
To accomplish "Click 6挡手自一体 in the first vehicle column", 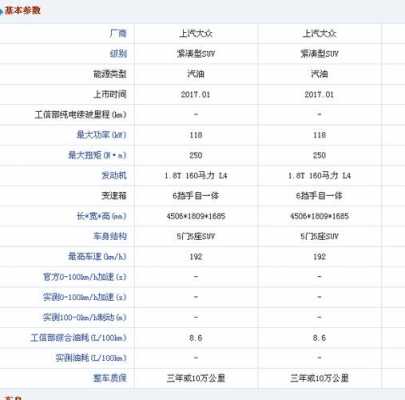I will pyautogui.click(x=196, y=196).
